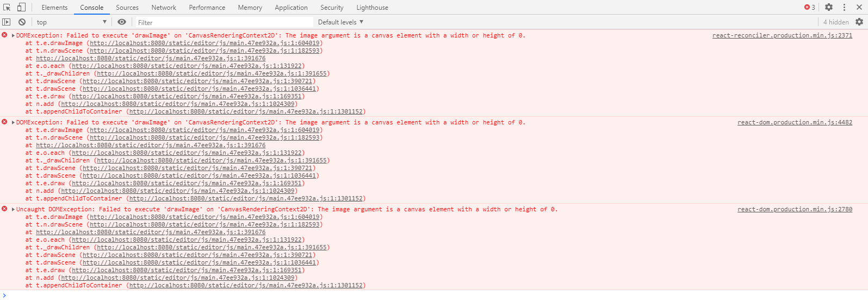The image size is (868, 308).
Task: Open main.47ee932a.js:1:604019 link in Uncaught error
Action: pyautogui.click(x=204, y=217)
